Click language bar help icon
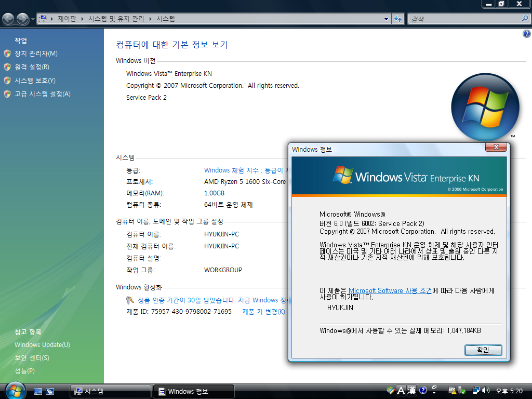Image resolution: width=532 pixels, height=399 pixels. pos(423,390)
